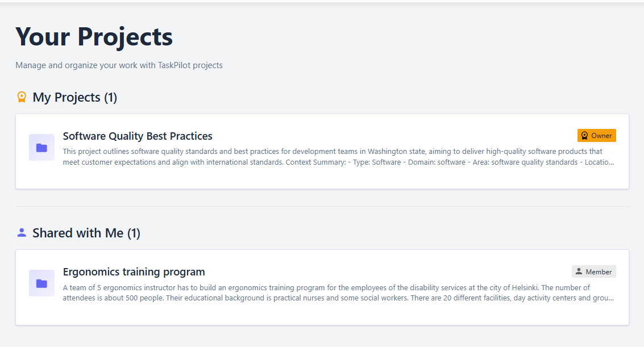Click the award ribbon icon beside My Projects
Screen dimensions: 644x347
click(22, 97)
